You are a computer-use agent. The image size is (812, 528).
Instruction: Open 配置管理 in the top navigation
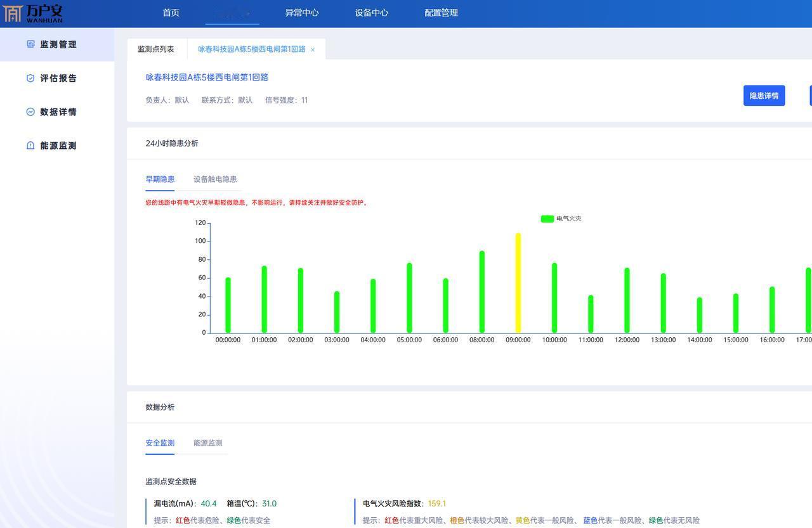click(x=442, y=13)
